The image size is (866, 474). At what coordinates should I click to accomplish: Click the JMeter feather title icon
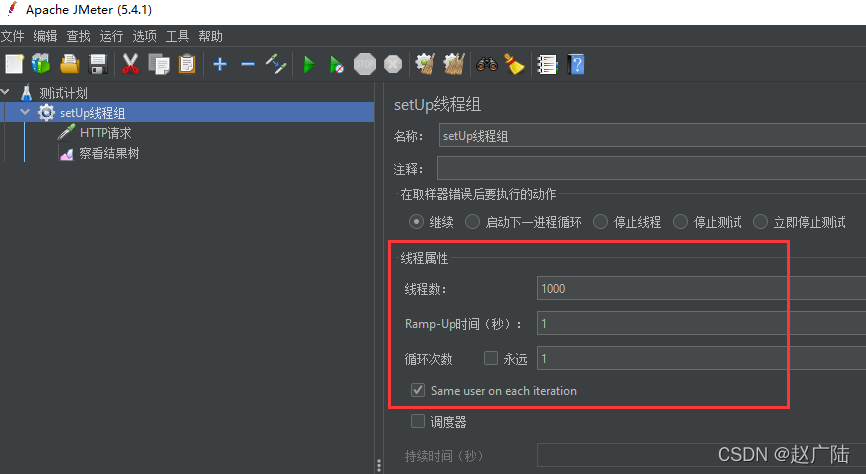12,9
